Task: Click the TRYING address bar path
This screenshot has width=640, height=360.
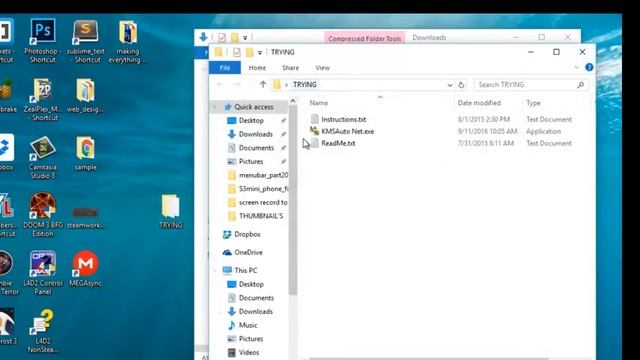Action: coord(304,85)
